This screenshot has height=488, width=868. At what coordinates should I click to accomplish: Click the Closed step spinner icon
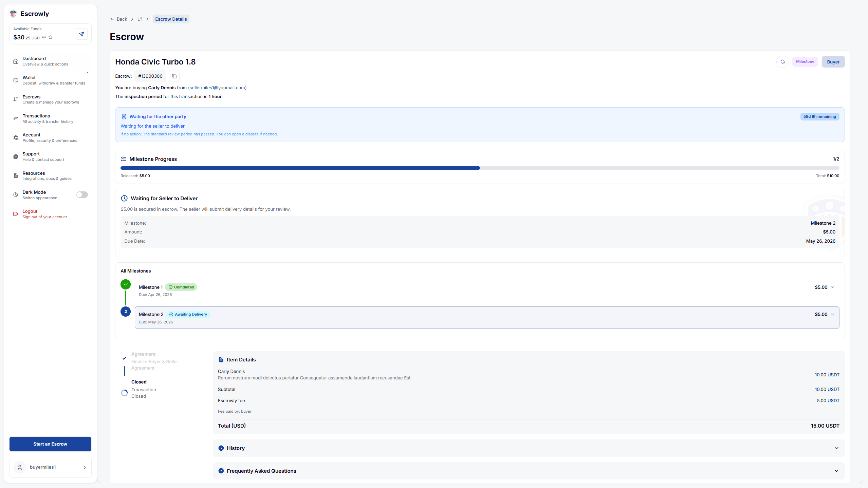click(x=124, y=393)
